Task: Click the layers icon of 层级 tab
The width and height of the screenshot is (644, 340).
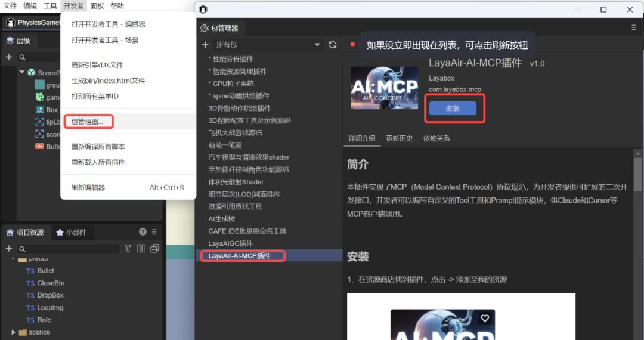Action: coord(10,40)
